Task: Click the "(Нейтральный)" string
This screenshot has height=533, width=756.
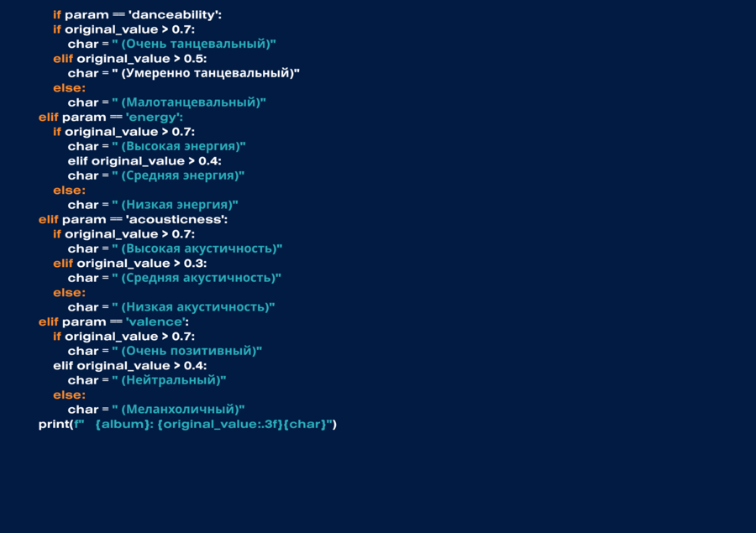Action: coord(169,380)
